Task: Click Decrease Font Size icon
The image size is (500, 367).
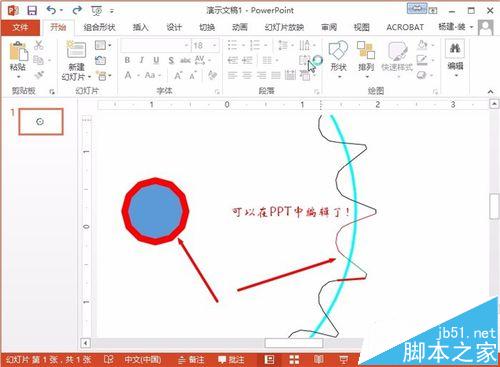Action: click(193, 76)
